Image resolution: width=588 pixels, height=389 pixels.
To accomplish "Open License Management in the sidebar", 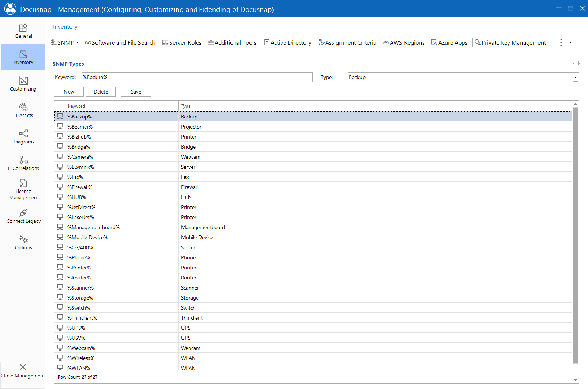I will click(x=23, y=190).
